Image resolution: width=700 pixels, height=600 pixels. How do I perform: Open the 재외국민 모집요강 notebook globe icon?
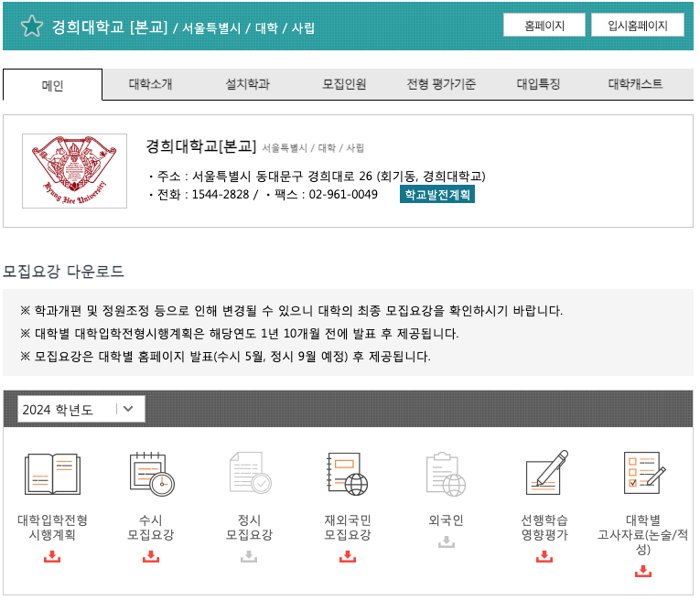tap(348, 474)
